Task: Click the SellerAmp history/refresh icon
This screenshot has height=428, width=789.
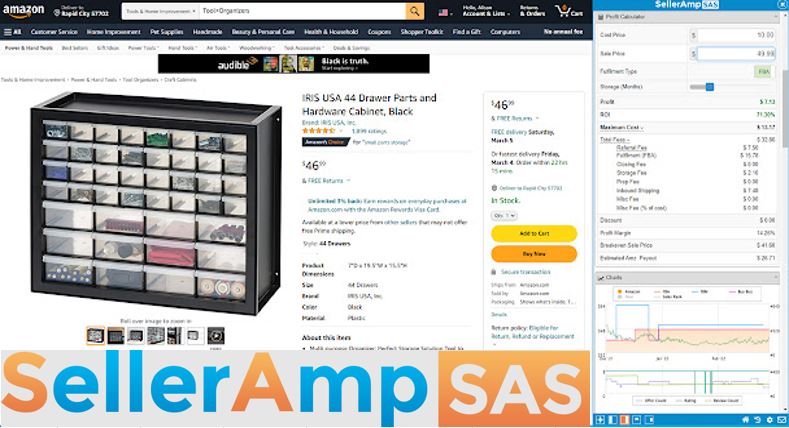Action: [757, 419]
